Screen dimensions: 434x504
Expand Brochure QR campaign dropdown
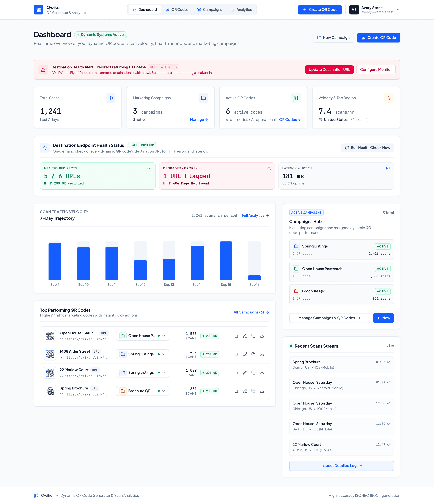[x=142, y=391]
